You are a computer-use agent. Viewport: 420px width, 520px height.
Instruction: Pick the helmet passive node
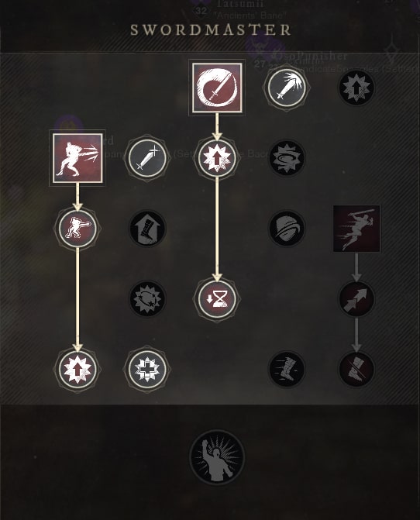[287, 229]
